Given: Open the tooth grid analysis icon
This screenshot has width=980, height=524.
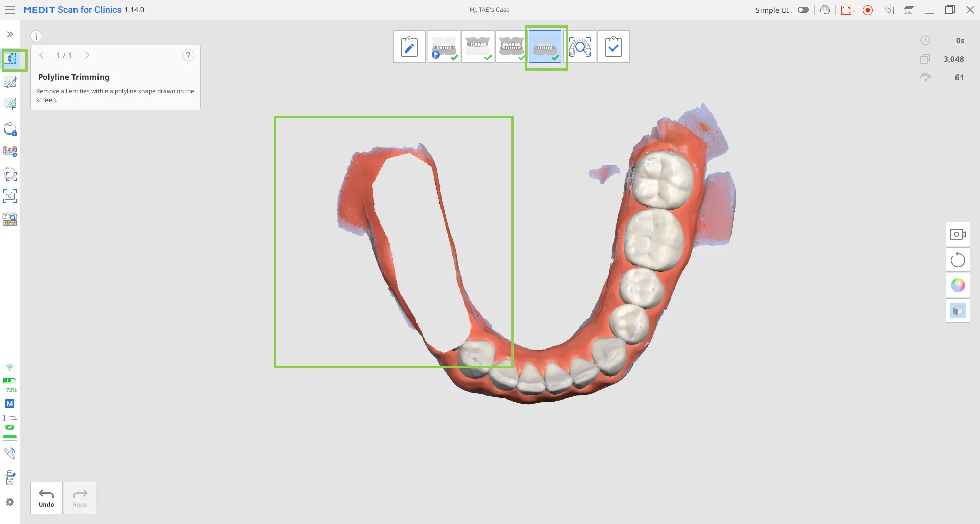Looking at the screenshot, I should (10, 219).
